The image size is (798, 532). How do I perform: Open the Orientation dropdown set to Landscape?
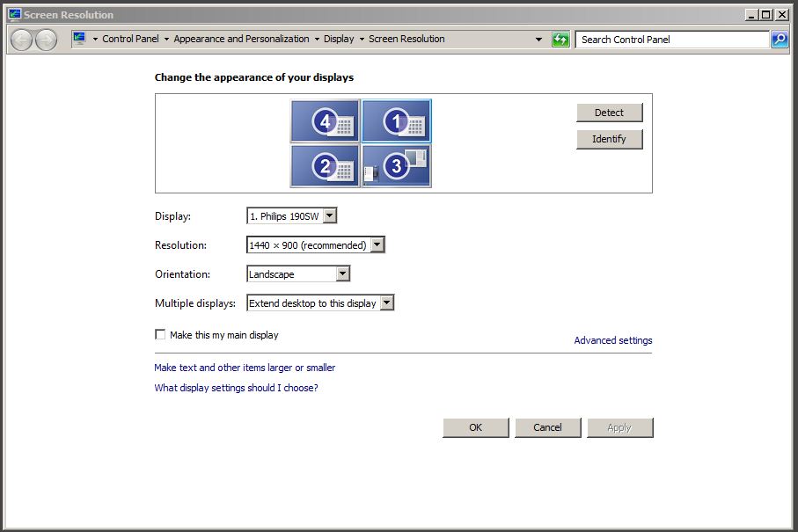click(298, 274)
